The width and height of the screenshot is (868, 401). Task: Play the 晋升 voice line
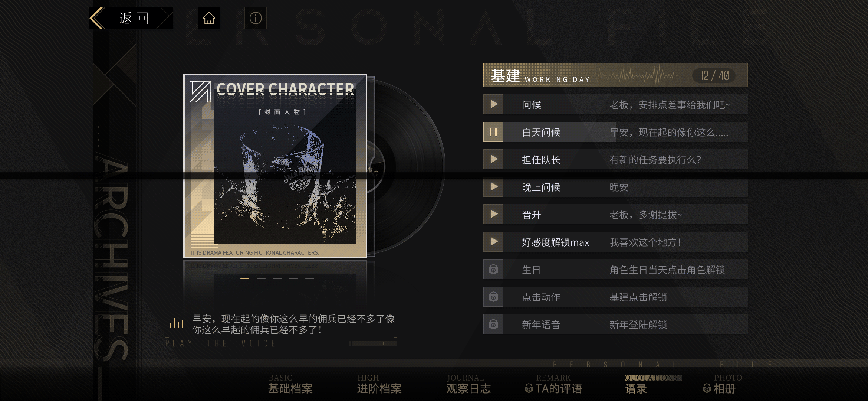493,214
